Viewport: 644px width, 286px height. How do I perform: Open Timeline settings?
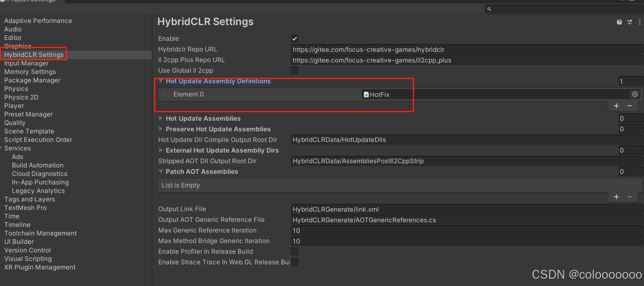17,225
